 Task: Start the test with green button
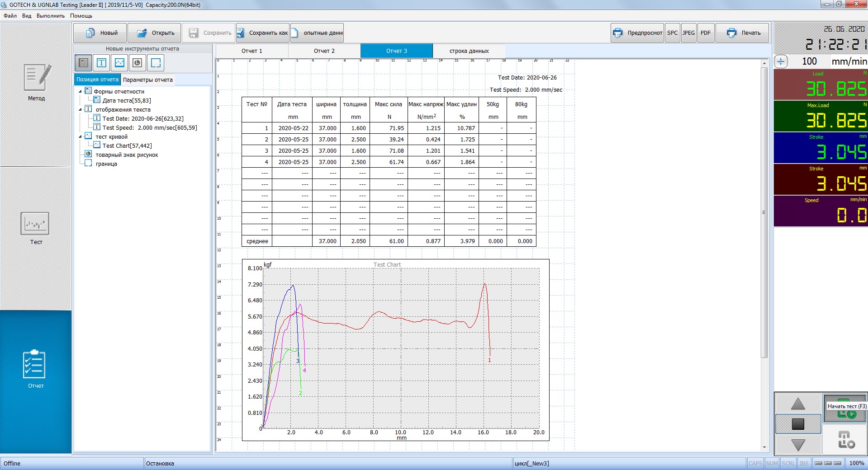[844, 408]
